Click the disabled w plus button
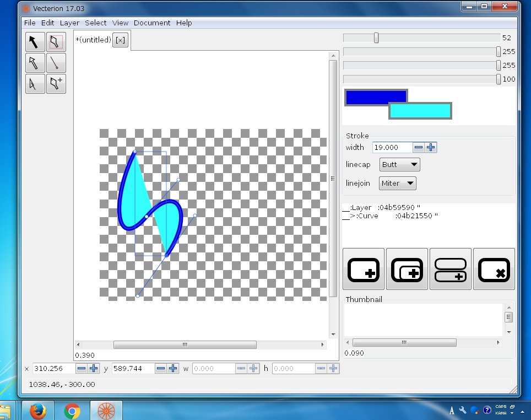This screenshot has height=420, width=531. pos(253,369)
